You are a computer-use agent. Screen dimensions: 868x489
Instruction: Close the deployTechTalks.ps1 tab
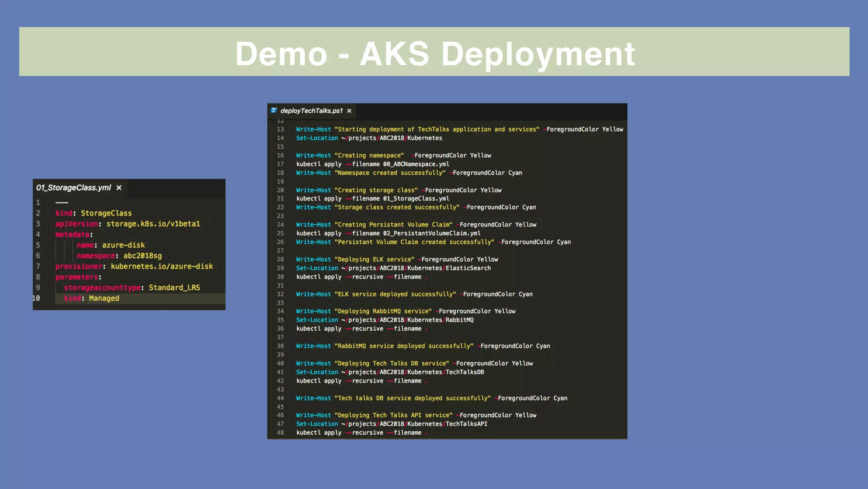[349, 111]
